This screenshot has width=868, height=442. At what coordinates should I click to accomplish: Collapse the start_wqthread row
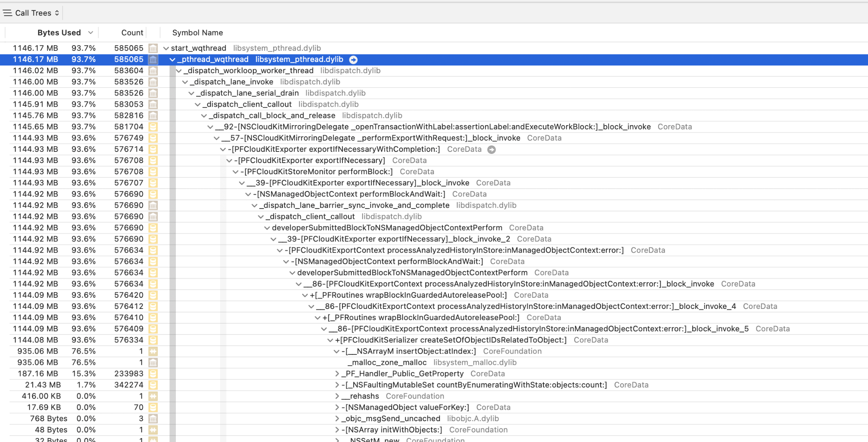pyautogui.click(x=166, y=48)
